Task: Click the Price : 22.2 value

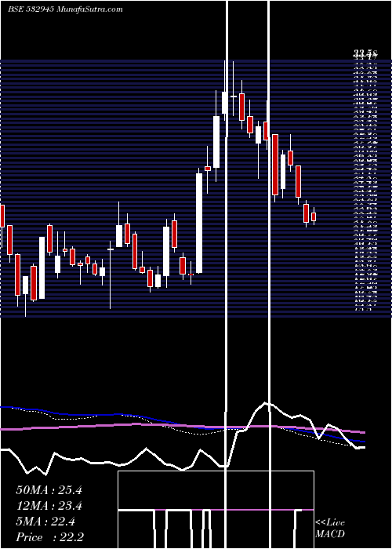Action: 49,537
